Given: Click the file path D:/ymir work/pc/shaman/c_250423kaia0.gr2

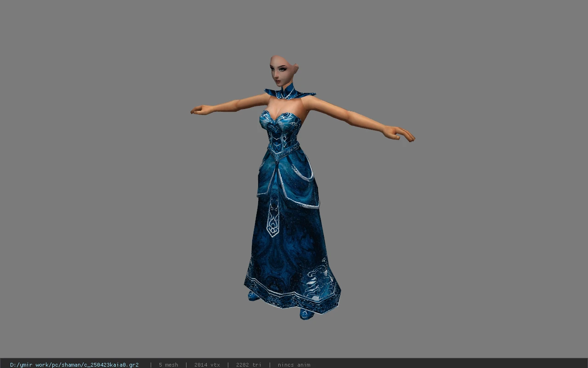Looking at the screenshot, I should click(x=74, y=365).
